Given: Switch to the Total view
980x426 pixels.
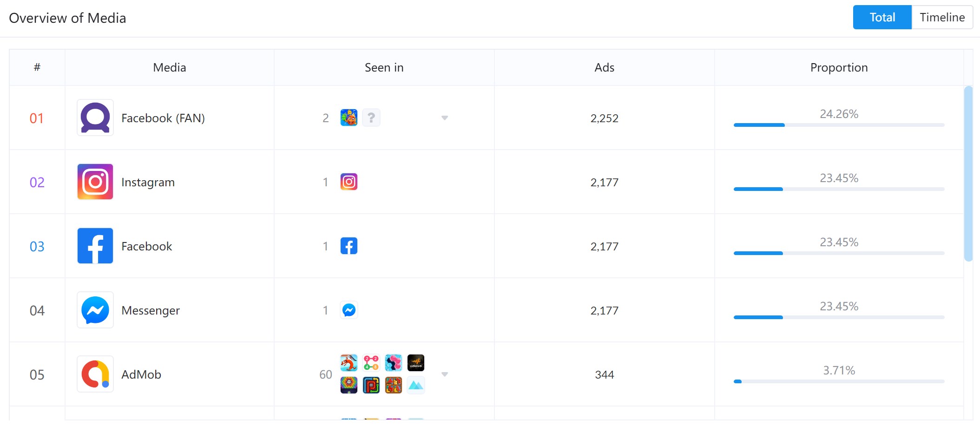Looking at the screenshot, I should click(882, 17).
